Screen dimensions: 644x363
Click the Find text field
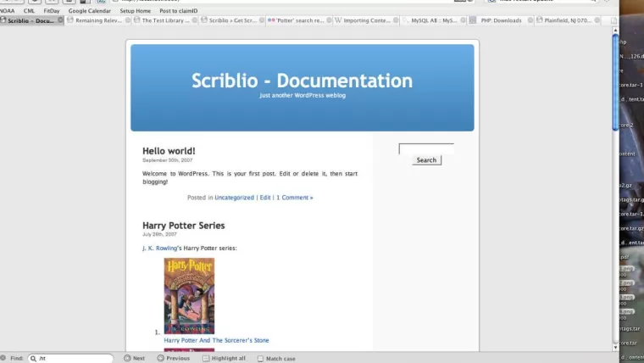(70, 359)
